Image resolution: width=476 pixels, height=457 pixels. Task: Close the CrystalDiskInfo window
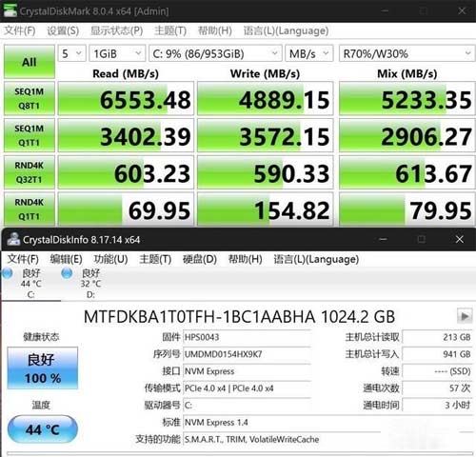tap(459, 239)
